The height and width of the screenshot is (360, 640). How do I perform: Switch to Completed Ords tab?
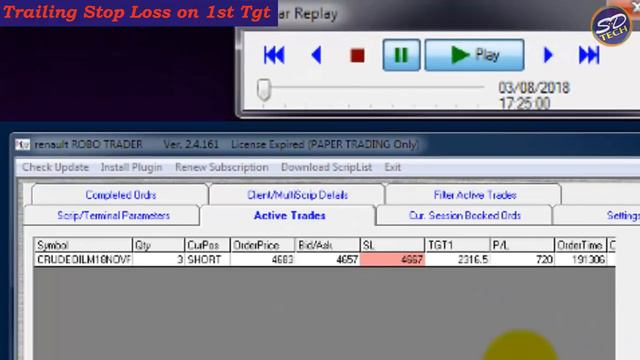pos(121,195)
